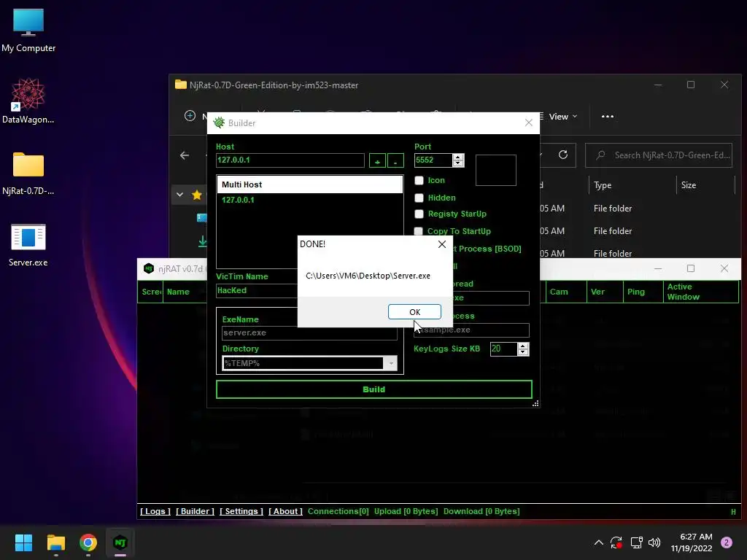Open the See more (...) menu in Explorer
This screenshot has width=747, height=560.
[x=608, y=117]
